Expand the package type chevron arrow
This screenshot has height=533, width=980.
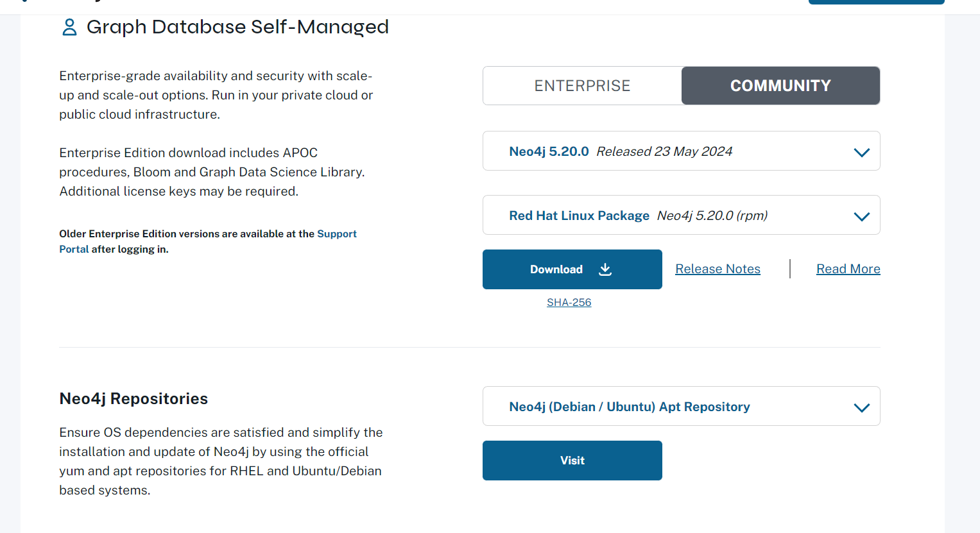point(862,216)
